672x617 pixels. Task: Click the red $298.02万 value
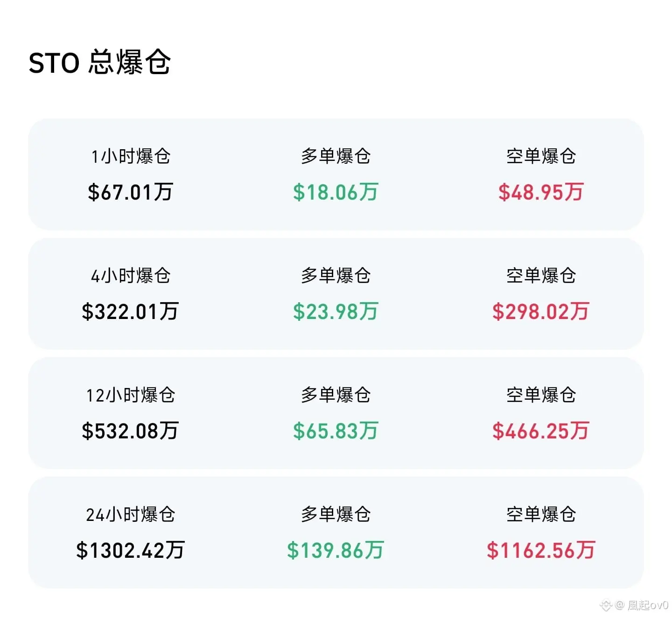pos(541,312)
